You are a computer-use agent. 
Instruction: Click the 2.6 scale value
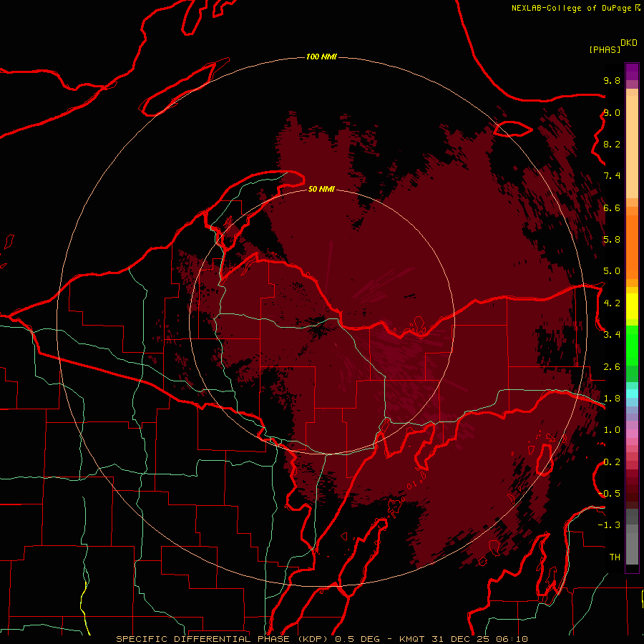pos(612,367)
